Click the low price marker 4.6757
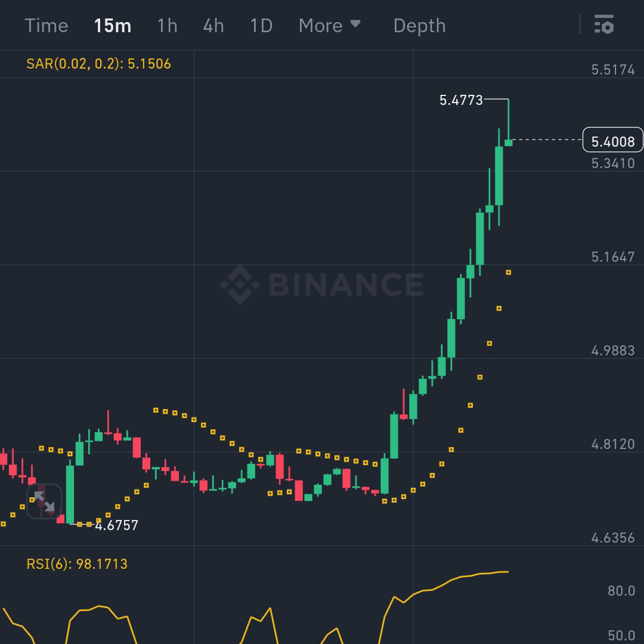 pos(117,525)
